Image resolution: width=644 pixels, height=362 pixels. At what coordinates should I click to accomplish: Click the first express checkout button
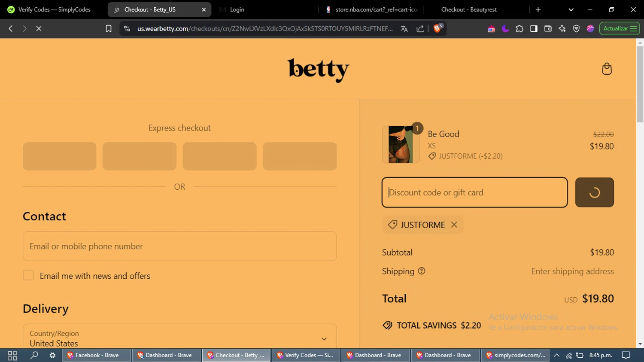tap(59, 156)
